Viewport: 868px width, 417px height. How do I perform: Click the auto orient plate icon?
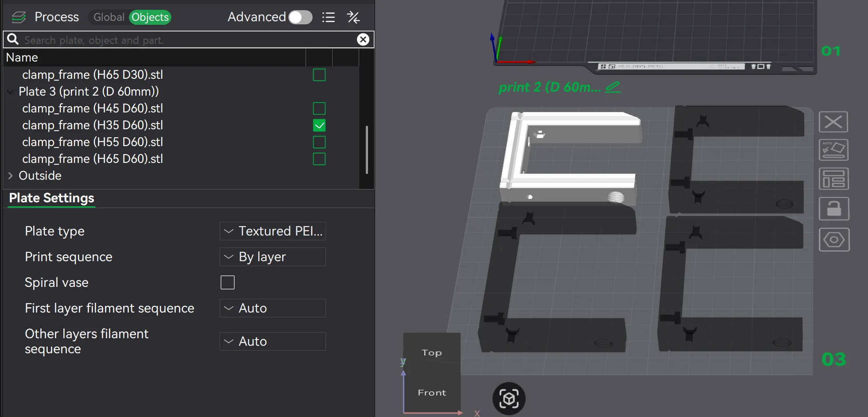tap(833, 150)
